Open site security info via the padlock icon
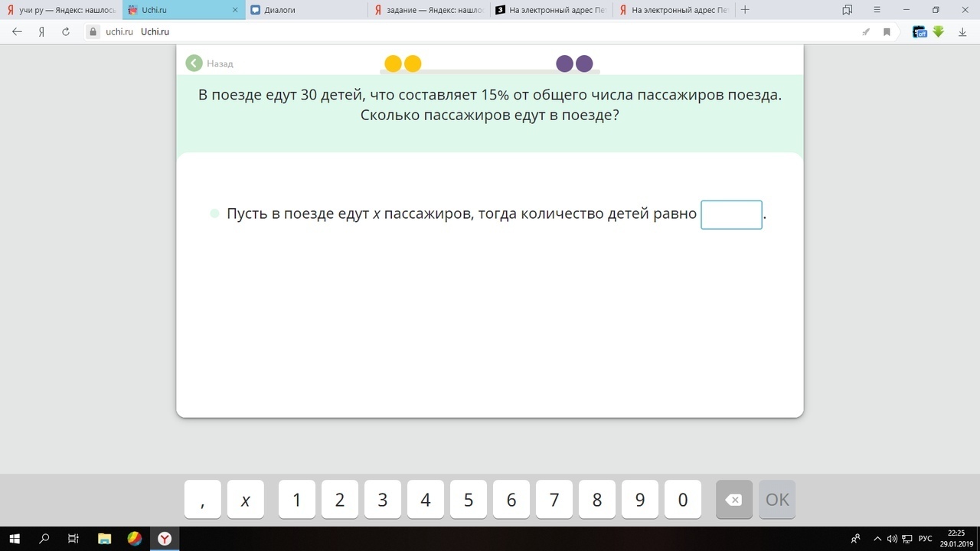This screenshot has height=551, width=980. tap(93, 31)
